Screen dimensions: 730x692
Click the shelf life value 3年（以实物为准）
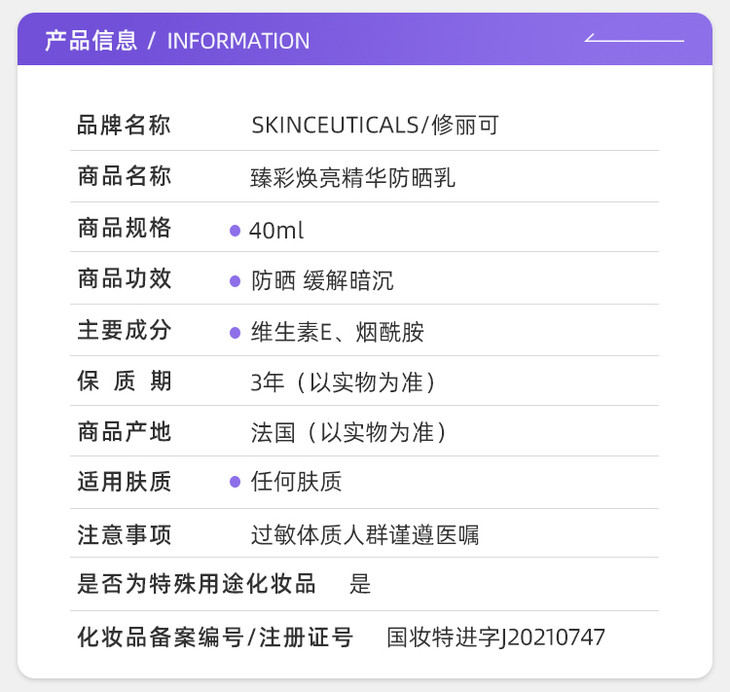(343, 382)
